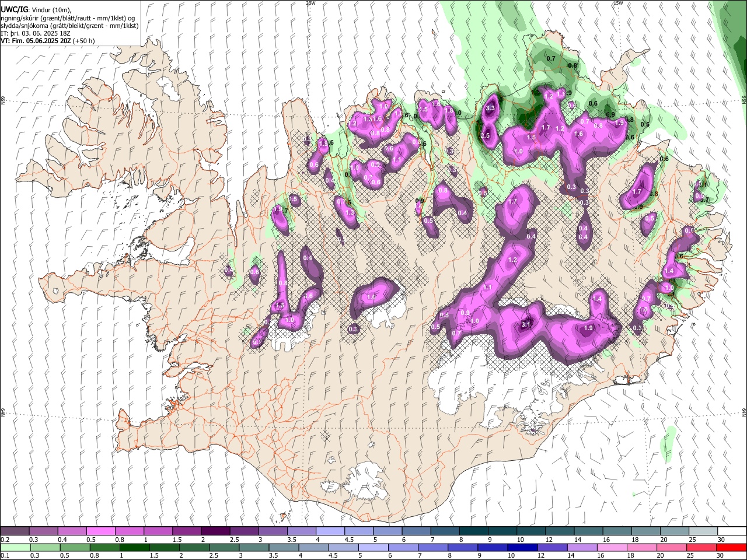Click the 0.2 label in top legend row
Image resolution: width=747 pixels, height=560 pixels.
tap(5, 540)
